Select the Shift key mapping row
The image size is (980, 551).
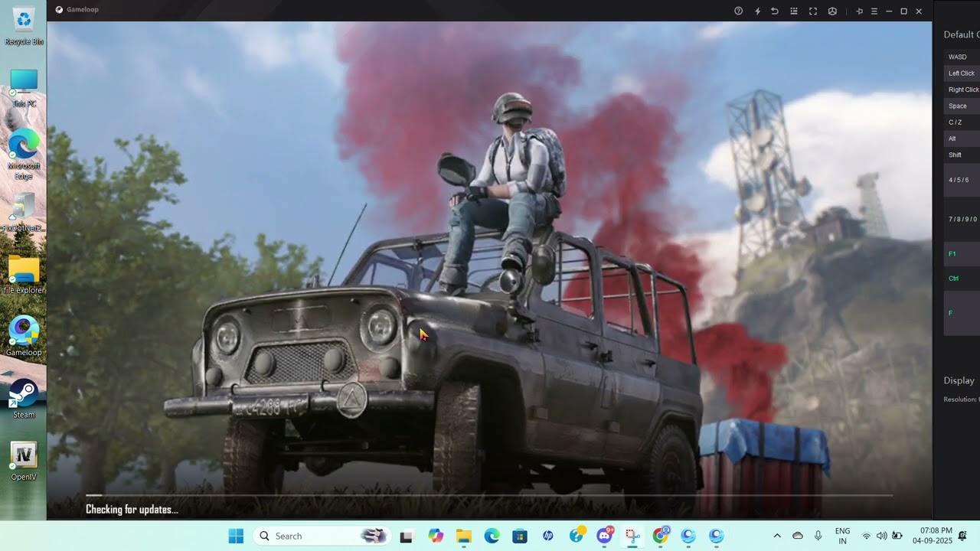tap(962, 155)
